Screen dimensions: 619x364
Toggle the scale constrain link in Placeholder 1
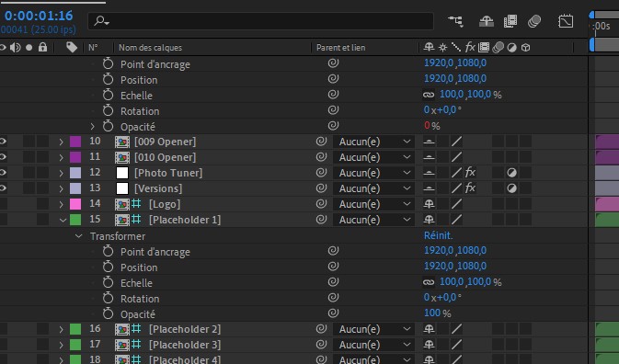point(429,282)
